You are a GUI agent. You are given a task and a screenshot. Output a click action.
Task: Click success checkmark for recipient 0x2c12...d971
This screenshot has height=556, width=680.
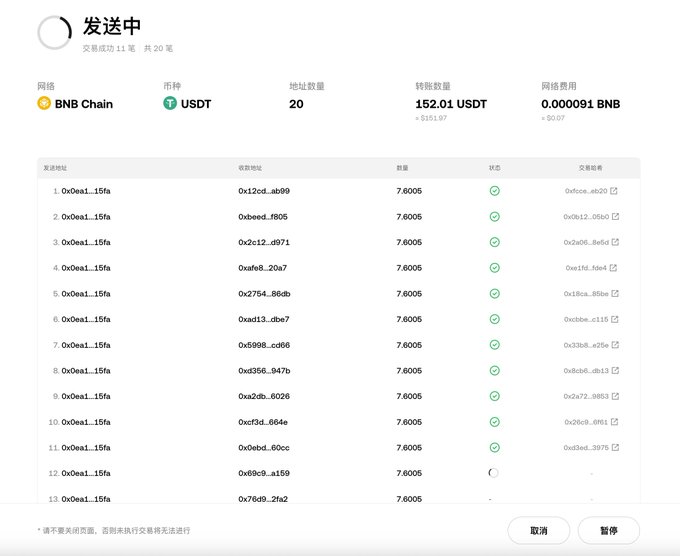pyautogui.click(x=494, y=242)
